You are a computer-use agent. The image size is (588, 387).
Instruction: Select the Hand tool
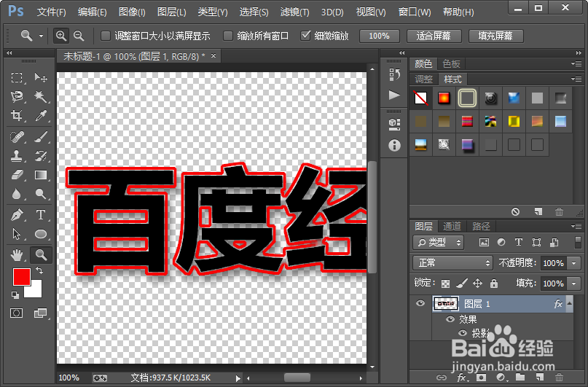point(17,255)
